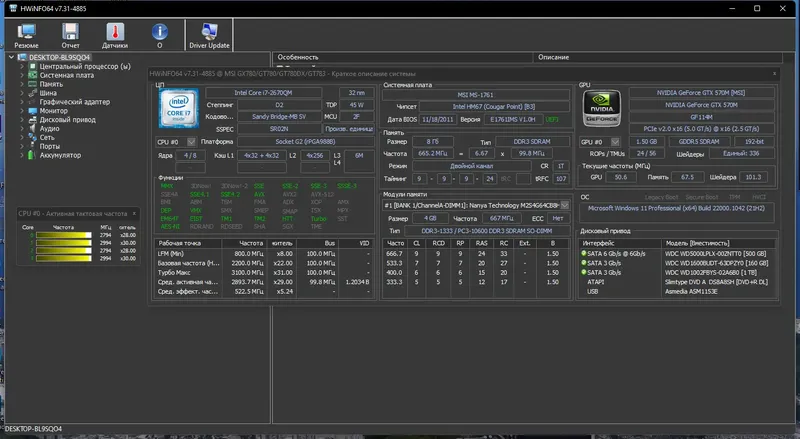Click the MSI MS-1761 motherboard field

[x=476, y=94]
